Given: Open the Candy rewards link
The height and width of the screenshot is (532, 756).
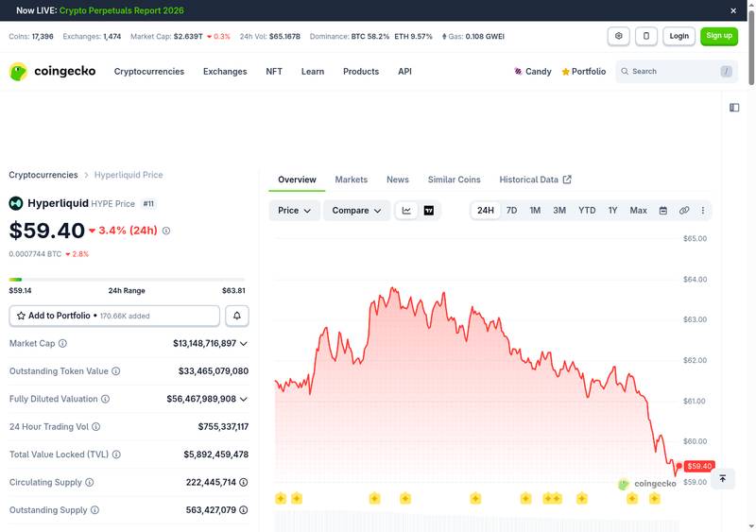Looking at the screenshot, I should point(532,72).
